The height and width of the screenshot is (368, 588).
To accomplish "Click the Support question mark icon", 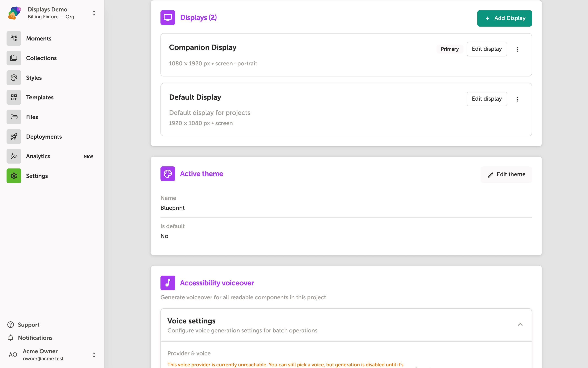I will [x=11, y=325].
